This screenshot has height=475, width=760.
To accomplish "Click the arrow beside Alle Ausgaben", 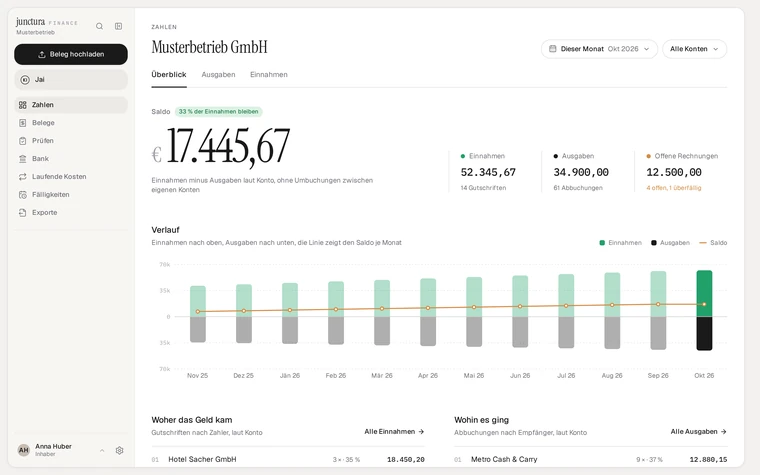I will (x=724, y=431).
